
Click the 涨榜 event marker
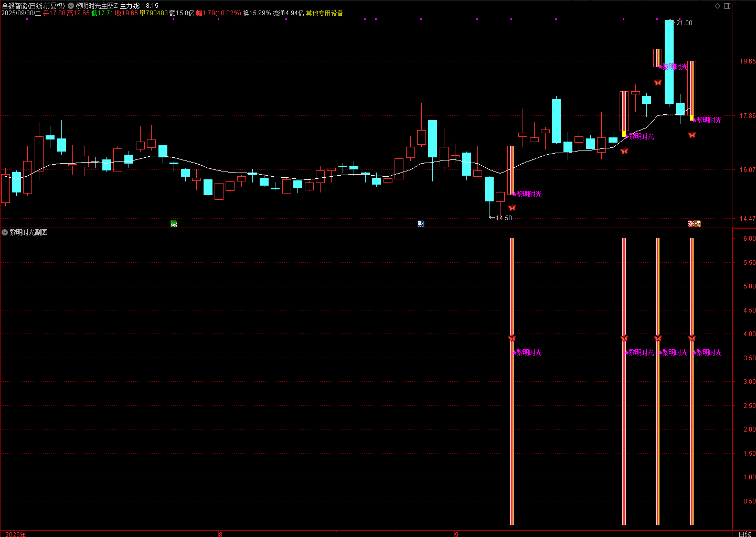(x=694, y=224)
